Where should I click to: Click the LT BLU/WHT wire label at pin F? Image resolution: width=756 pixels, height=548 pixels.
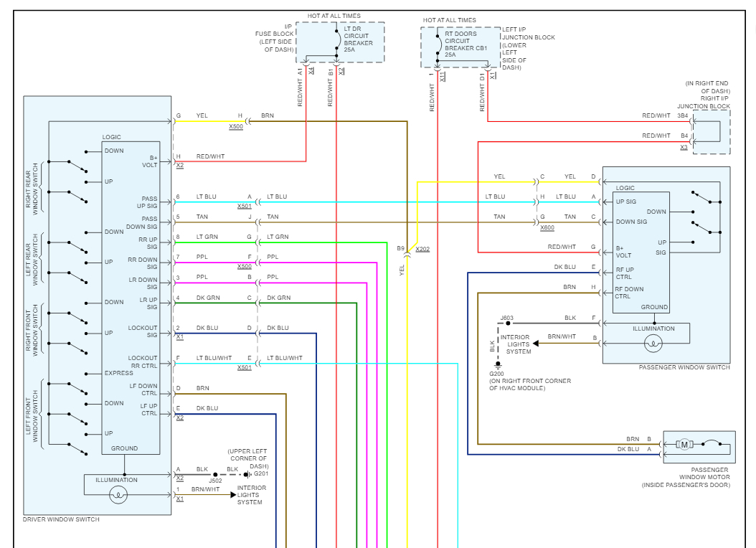214,358
